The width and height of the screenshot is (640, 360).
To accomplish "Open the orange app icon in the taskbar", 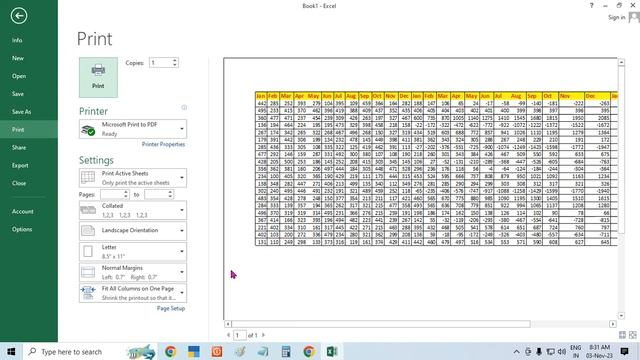I will pyautogui.click(x=217, y=351).
